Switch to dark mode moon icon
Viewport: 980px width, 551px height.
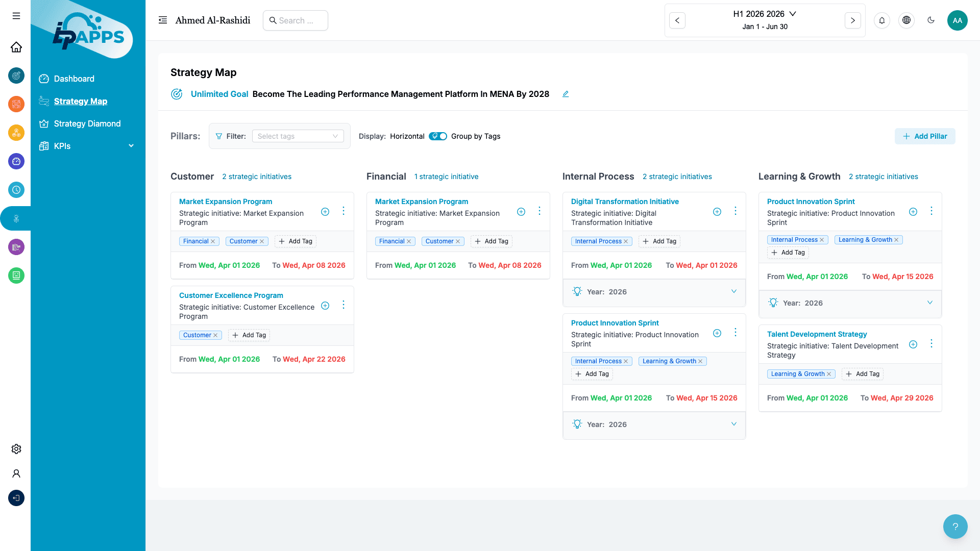930,20
